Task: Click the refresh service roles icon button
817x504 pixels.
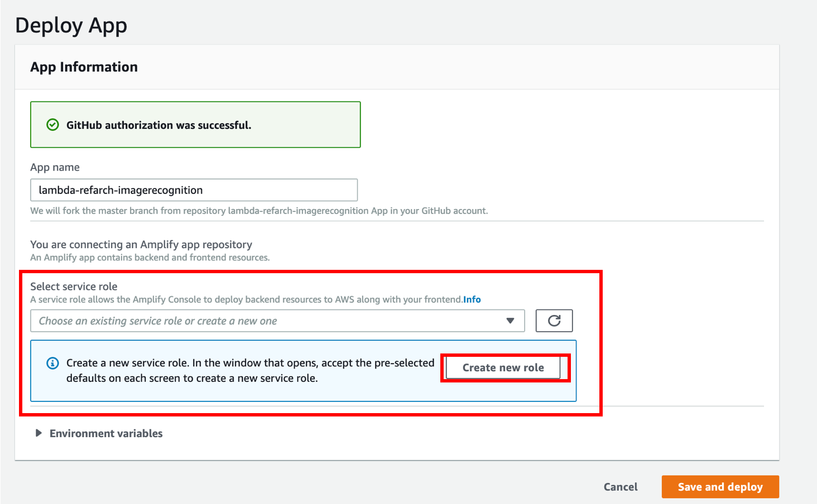Action: pos(554,321)
